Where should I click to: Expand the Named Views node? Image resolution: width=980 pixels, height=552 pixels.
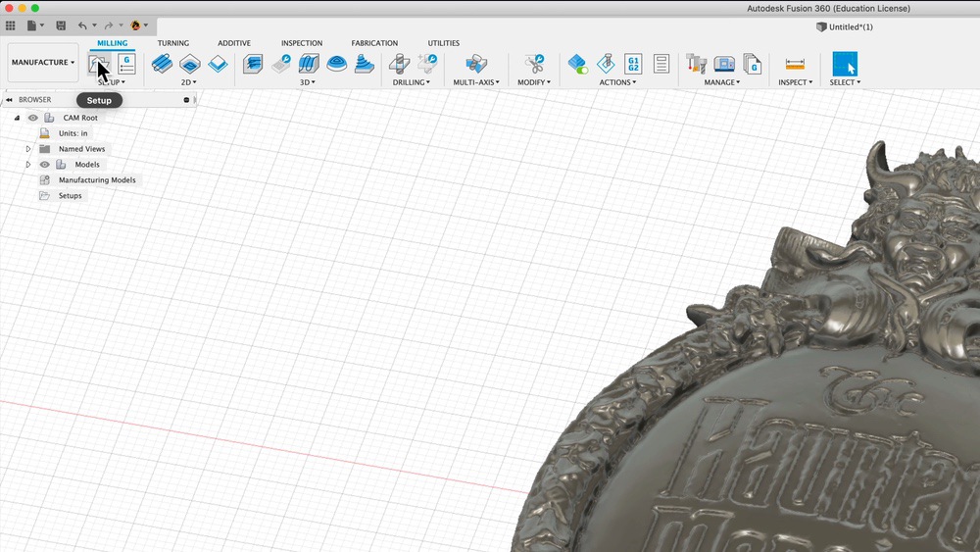tap(28, 149)
